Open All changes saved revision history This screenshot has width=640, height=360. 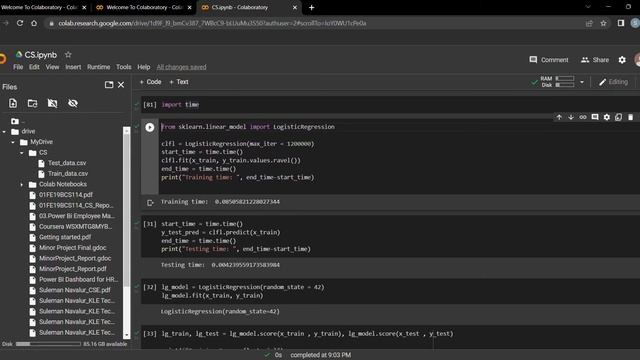(182, 67)
